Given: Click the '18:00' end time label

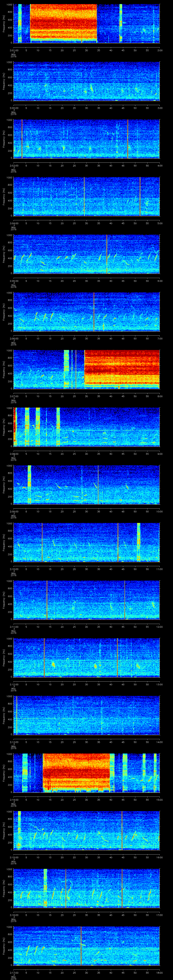Looking at the screenshot, I should click(159, 972).
